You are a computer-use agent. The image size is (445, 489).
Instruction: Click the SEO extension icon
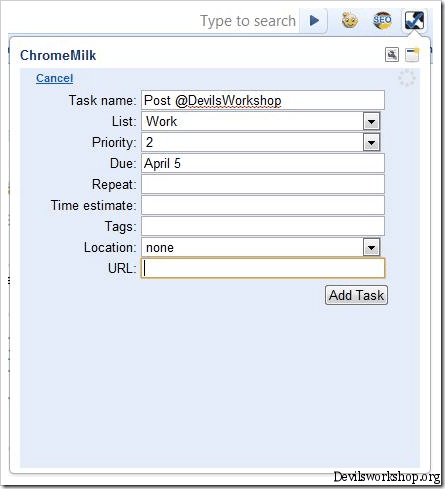click(382, 21)
